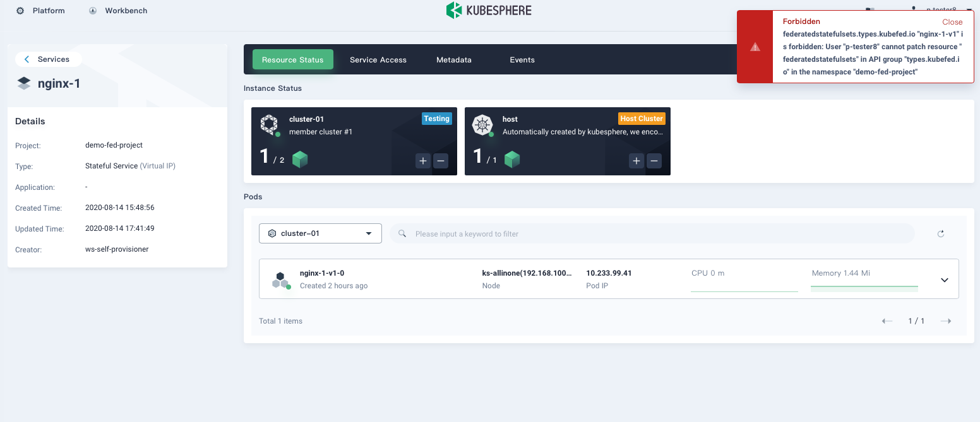Open Workbench from top navigation

coord(118,11)
